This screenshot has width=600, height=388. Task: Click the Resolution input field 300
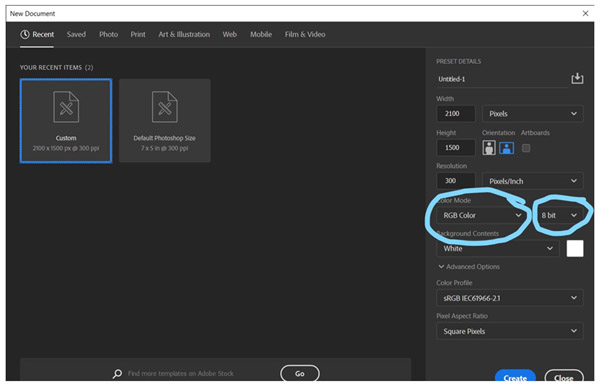(456, 181)
